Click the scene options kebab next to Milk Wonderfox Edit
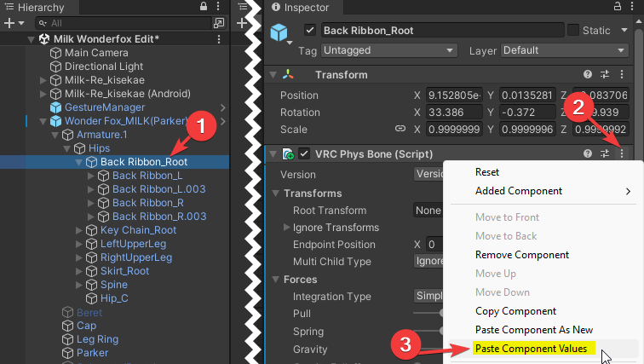644x364 pixels. (x=219, y=39)
